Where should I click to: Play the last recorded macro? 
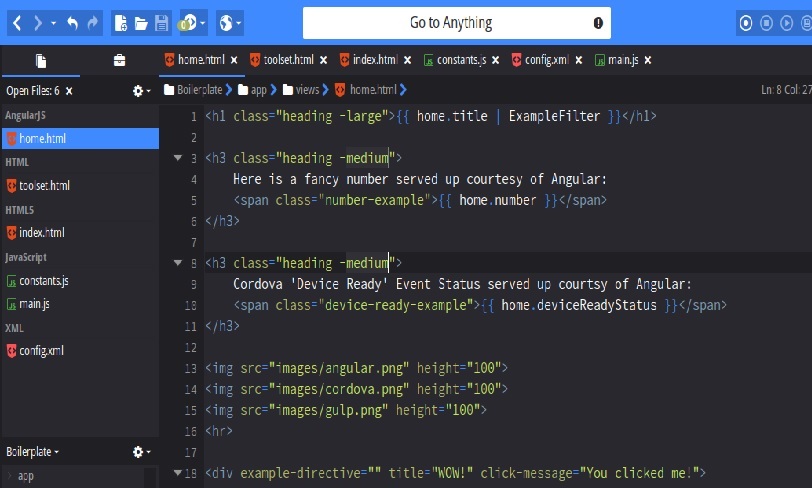(788, 22)
